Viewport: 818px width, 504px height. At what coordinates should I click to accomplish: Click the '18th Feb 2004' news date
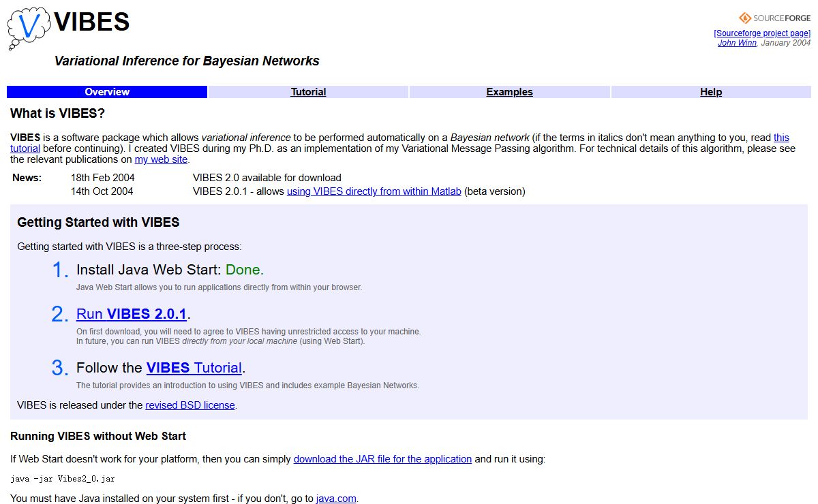pos(103,178)
